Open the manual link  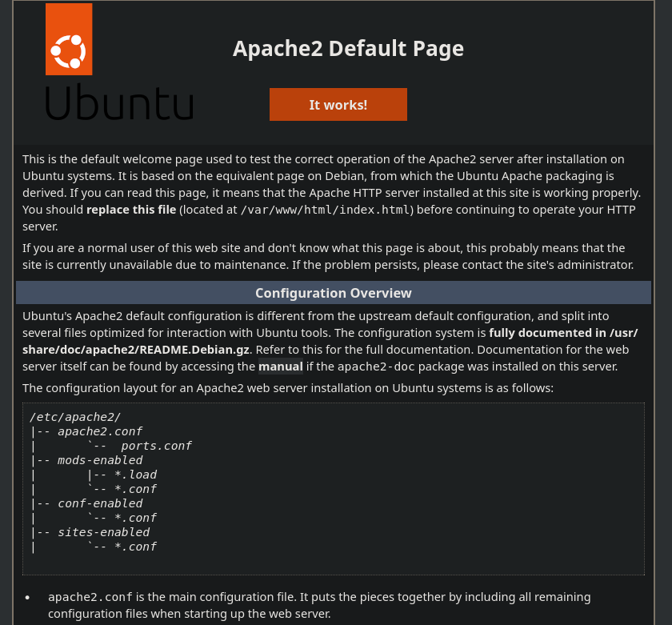pyautogui.click(x=281, y=367)
